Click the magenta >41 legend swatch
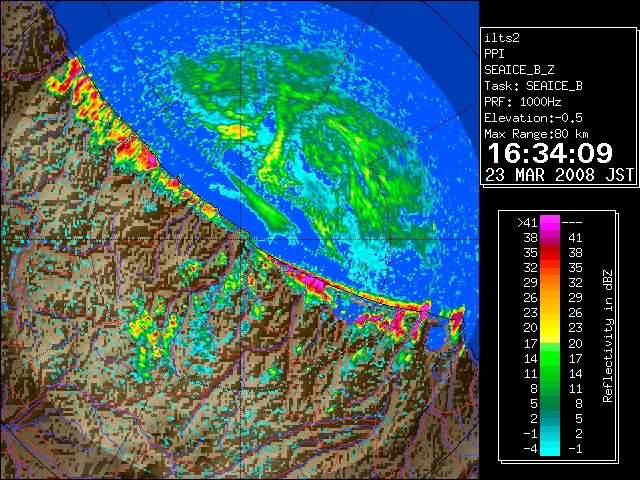This screenshot has height=480, width=640. tap(550, 223)
